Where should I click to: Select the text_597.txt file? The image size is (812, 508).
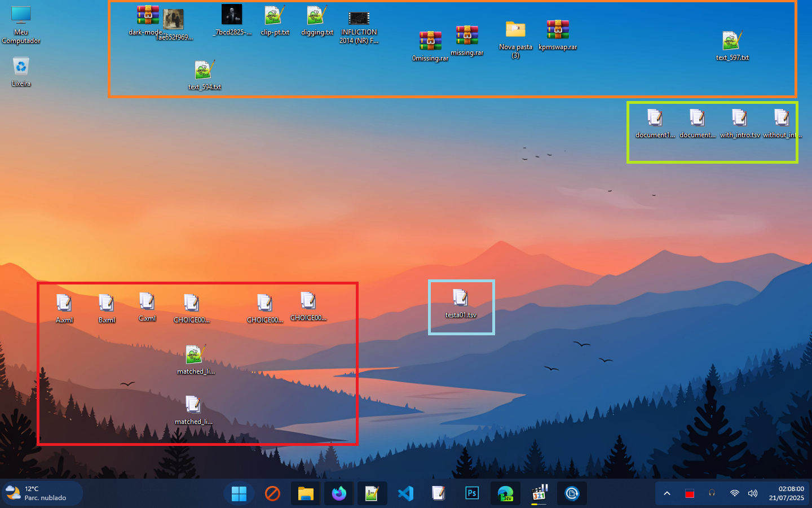[732, 46]
